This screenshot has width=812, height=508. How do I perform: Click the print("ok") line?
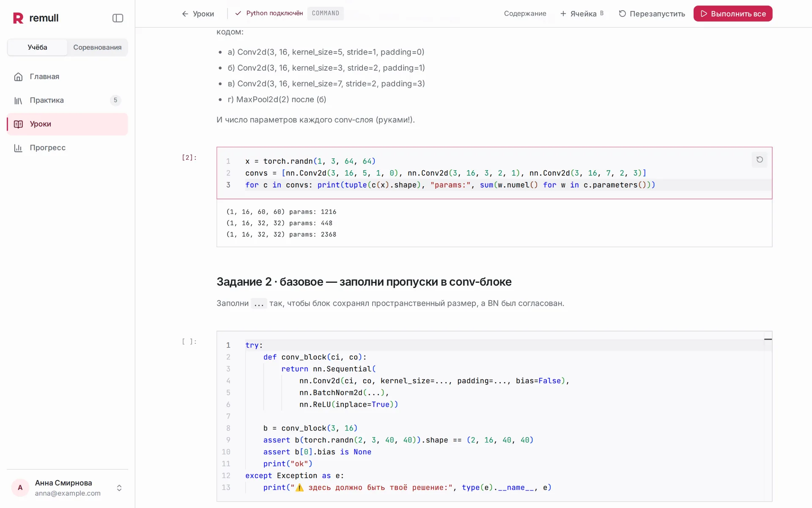[288, 464]
